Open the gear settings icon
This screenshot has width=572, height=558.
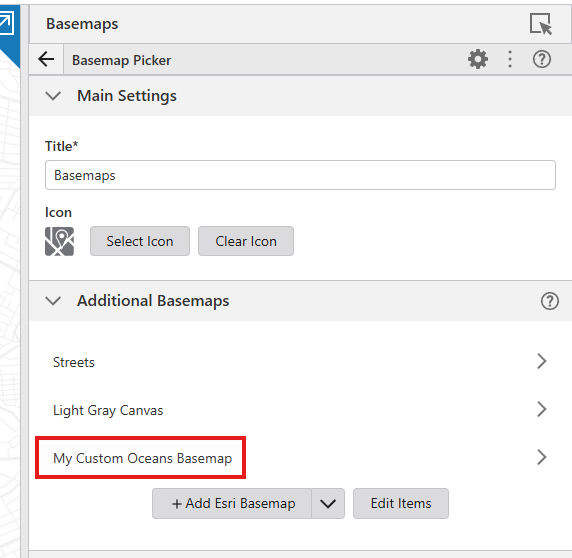coord(478,59)
